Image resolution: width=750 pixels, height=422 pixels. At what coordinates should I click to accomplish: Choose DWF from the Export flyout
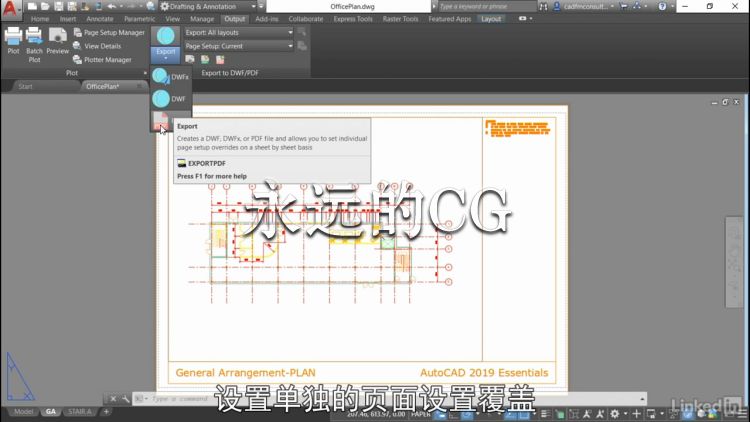[170, 99]
